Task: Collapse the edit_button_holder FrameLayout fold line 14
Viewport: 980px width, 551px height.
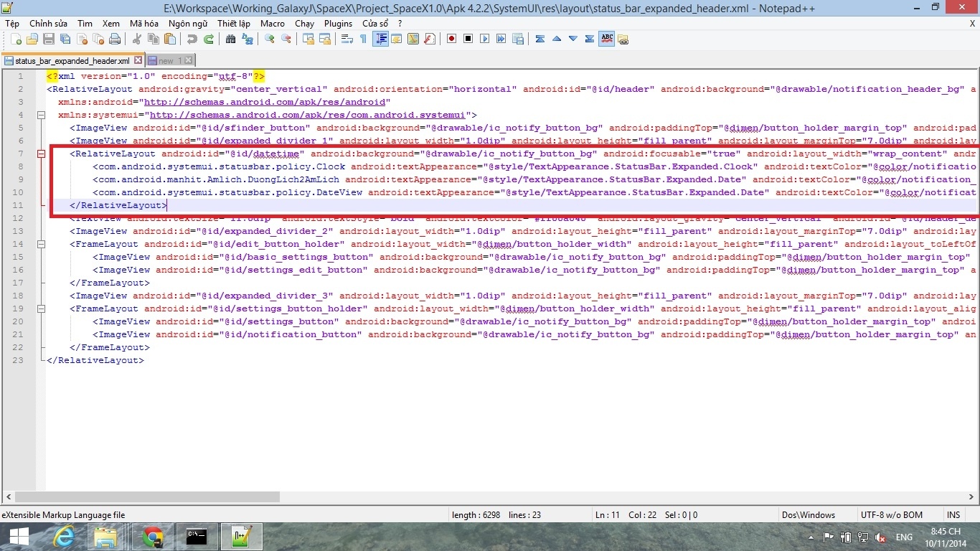Action: (x=41, y=244)
